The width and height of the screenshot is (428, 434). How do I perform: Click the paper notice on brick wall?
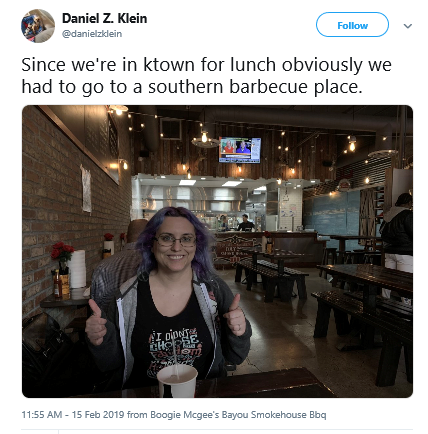tap(86, 188)
